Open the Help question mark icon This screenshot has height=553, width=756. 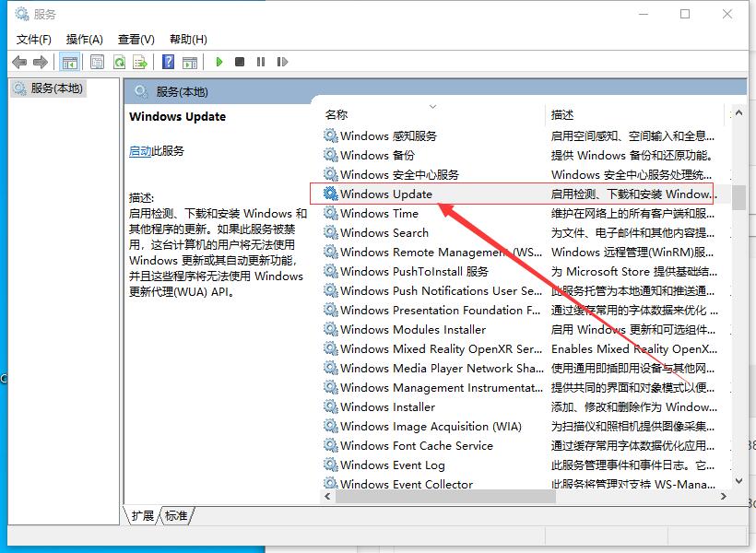point(169,62)
